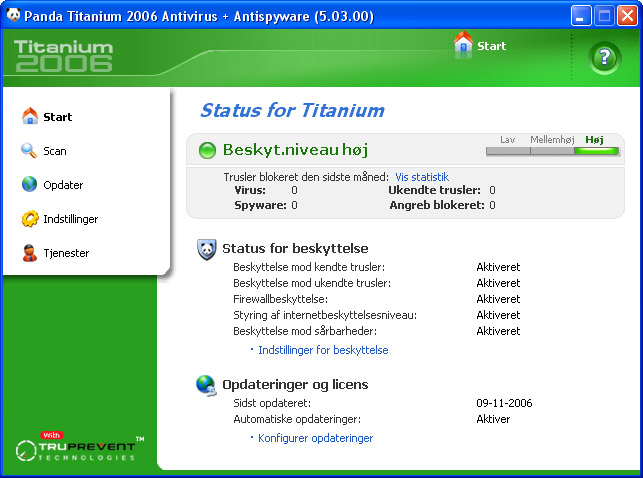Open help with the green question mark
Viewport: 643px width, 478px height.
tap(604, 59)
